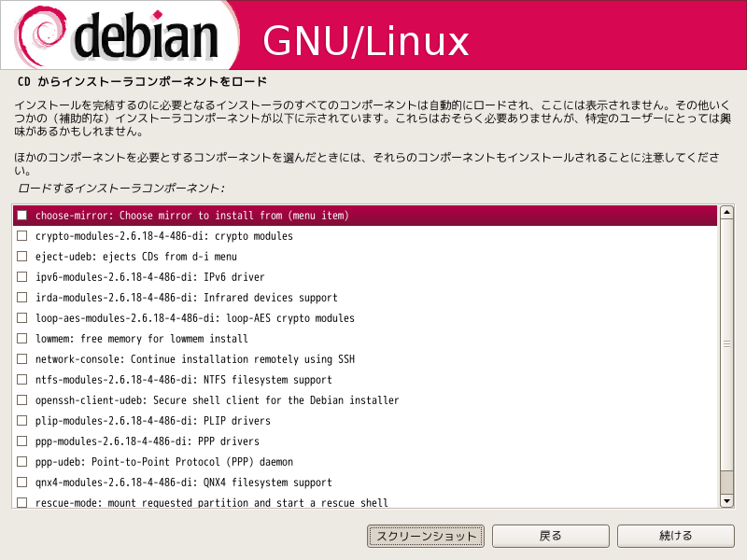The image size is (747, 560).
Task: Click the 戻る back button
Action: (x=551, y=536)
